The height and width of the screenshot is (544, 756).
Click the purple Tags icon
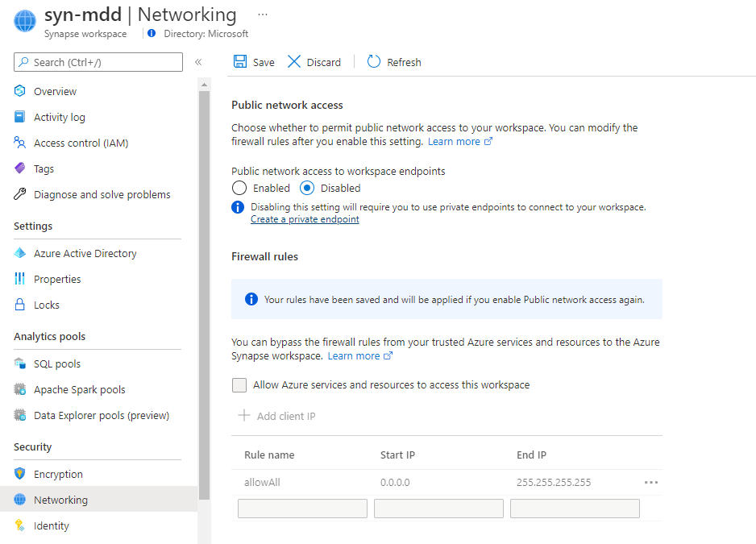(20, 168)
